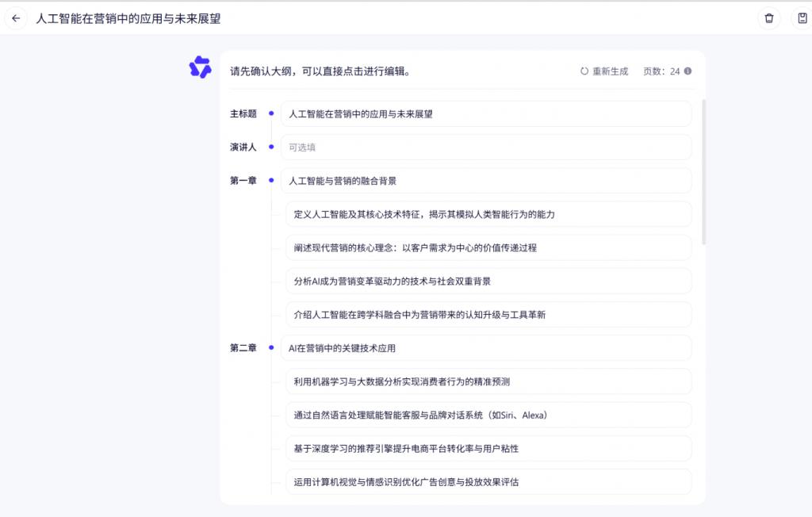This screenshot has width=812, height=517.
Task: Click the 页数：24 page count label
Action: point(661,71)
